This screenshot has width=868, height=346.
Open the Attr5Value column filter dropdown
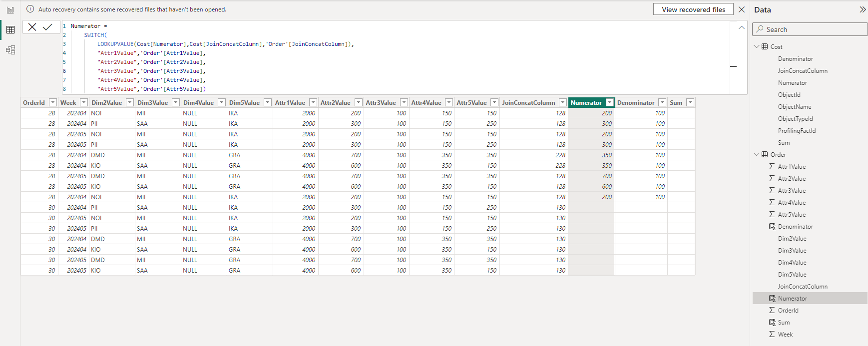point(494,102)
